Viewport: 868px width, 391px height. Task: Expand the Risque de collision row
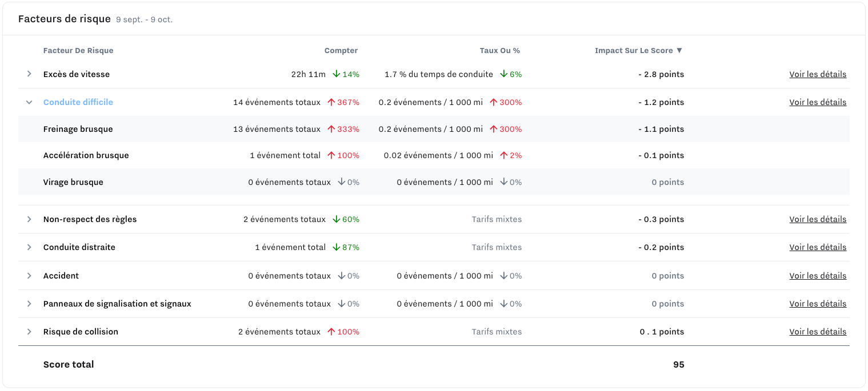(29, 332)
